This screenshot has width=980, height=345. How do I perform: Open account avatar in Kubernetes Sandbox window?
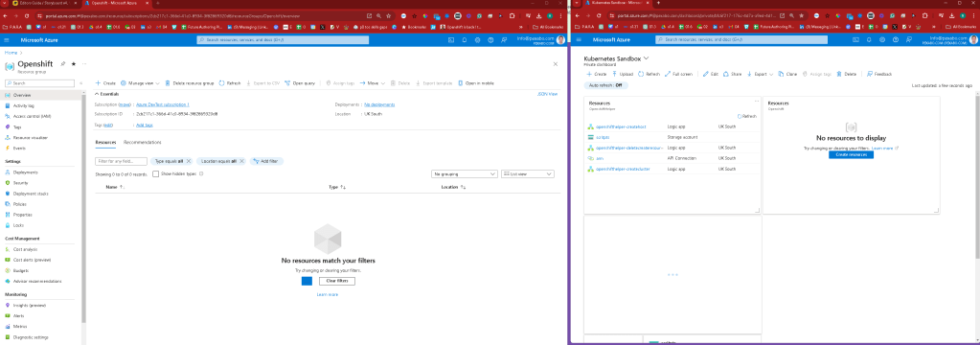click(x=973, y=39)
